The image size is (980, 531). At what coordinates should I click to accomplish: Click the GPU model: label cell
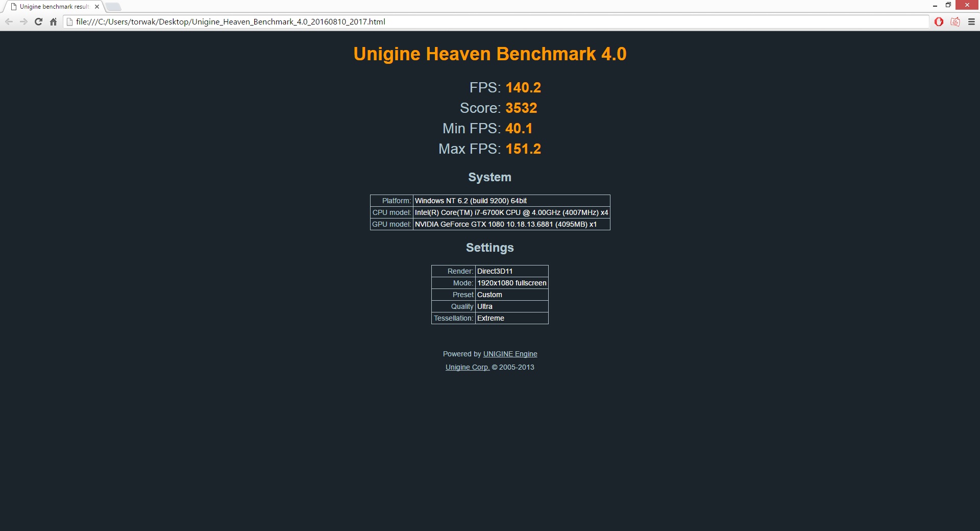pyautogui.click(x=391, y=224)
